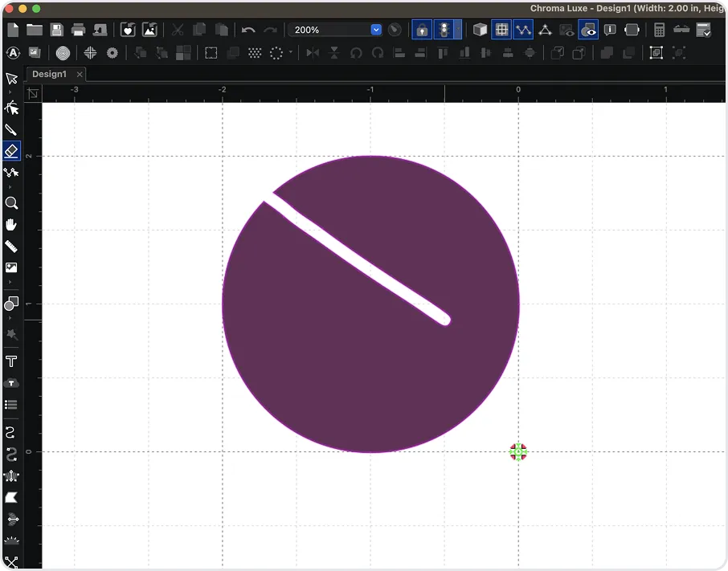
Task: Select the thin S-curve run stitch tool
Action: click(x=10, y=432)
